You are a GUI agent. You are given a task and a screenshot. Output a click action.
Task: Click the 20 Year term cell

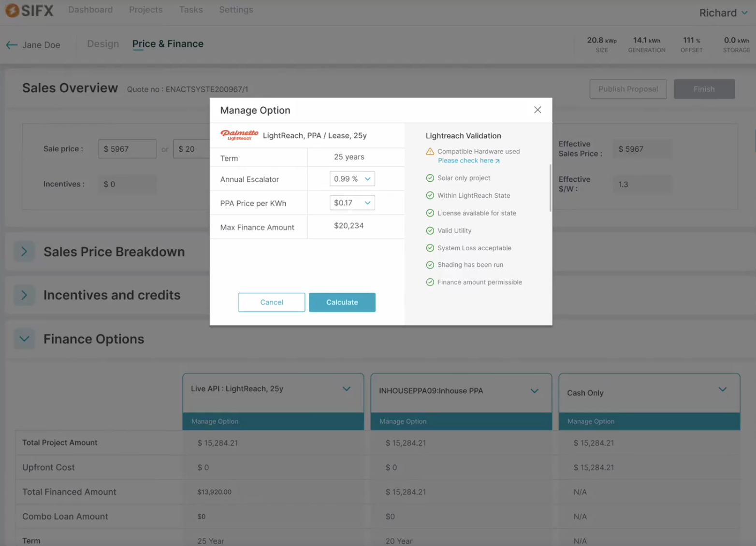[399, 541]
